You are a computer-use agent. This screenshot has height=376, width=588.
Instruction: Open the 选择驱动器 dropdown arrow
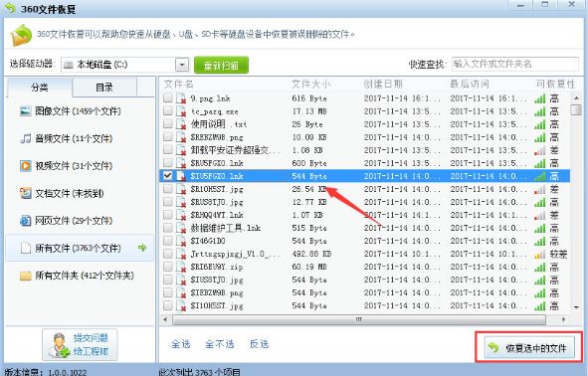[x=182, y=65]
